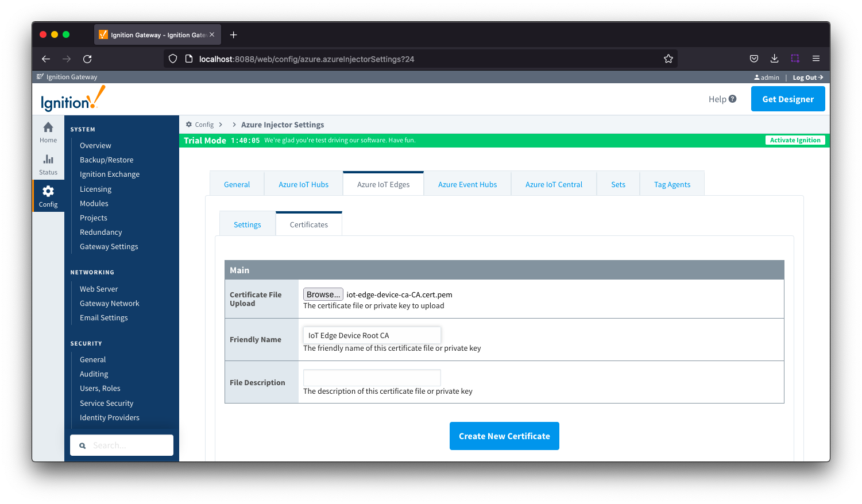The image size is (862, 504).
Task: Open the Status bar-chart icon
Action: pos(48,160)
